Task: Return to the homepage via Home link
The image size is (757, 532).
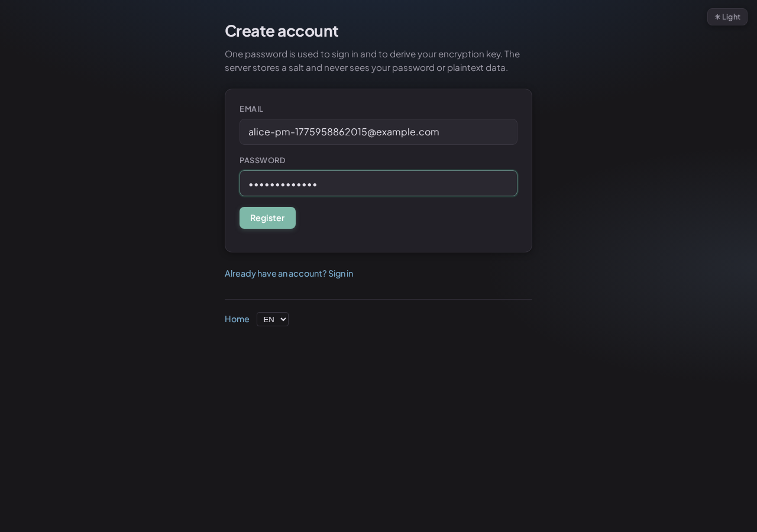Action: tap(237, 319)
